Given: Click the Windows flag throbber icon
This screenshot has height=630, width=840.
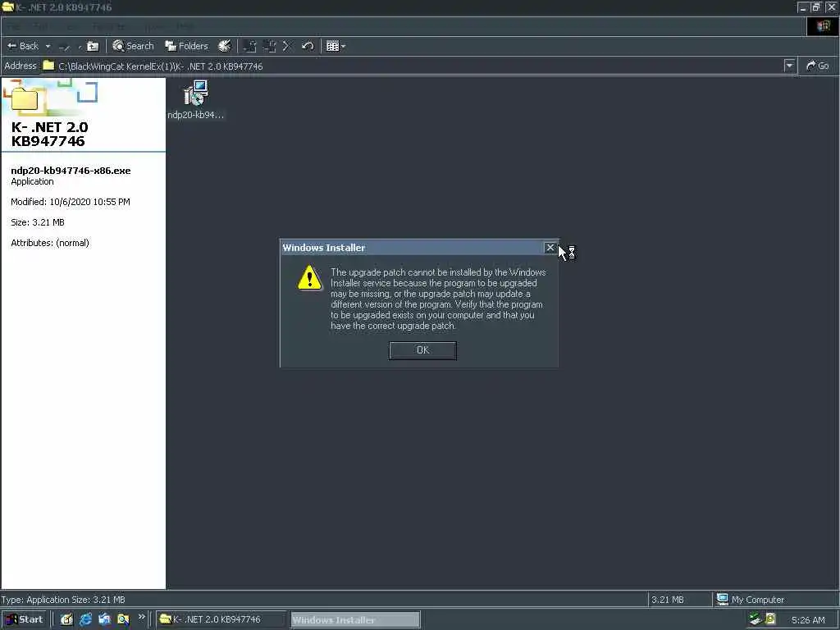Looking at the screenshot, I should (823, 26).
